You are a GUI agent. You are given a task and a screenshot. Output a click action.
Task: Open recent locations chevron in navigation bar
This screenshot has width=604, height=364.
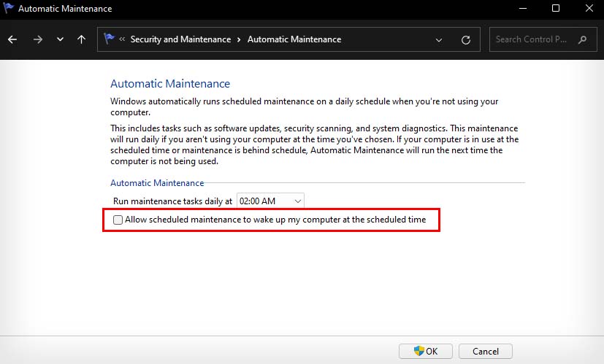(x=60, y=39)
